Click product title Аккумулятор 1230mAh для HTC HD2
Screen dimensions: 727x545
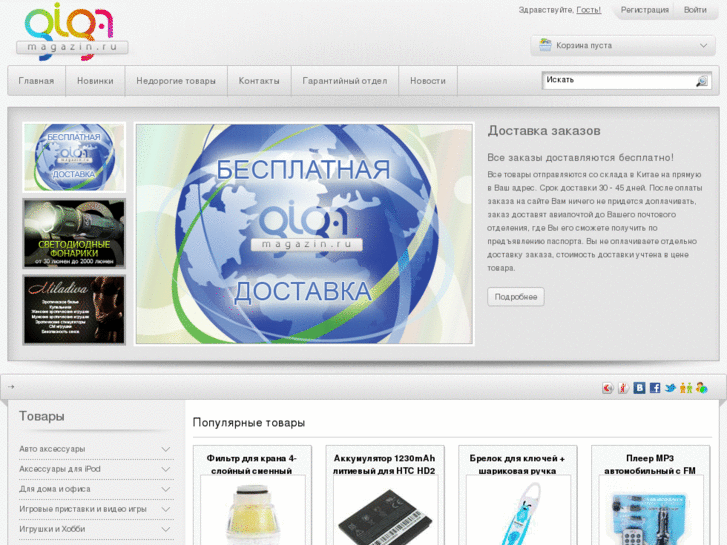click(x=384, y=464)
